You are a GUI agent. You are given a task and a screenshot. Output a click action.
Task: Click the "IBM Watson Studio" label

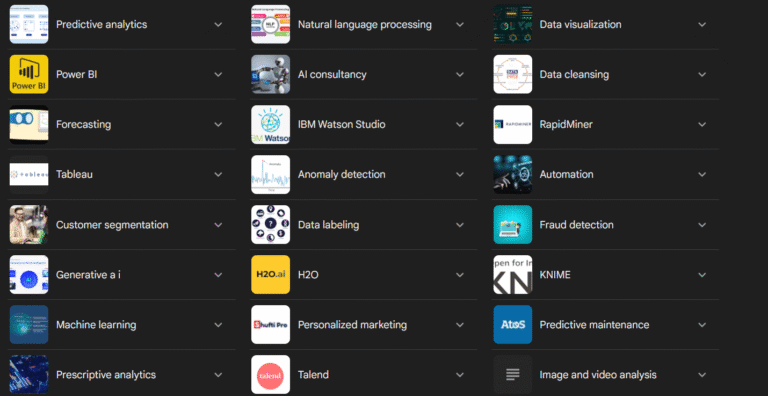point(341,124)
